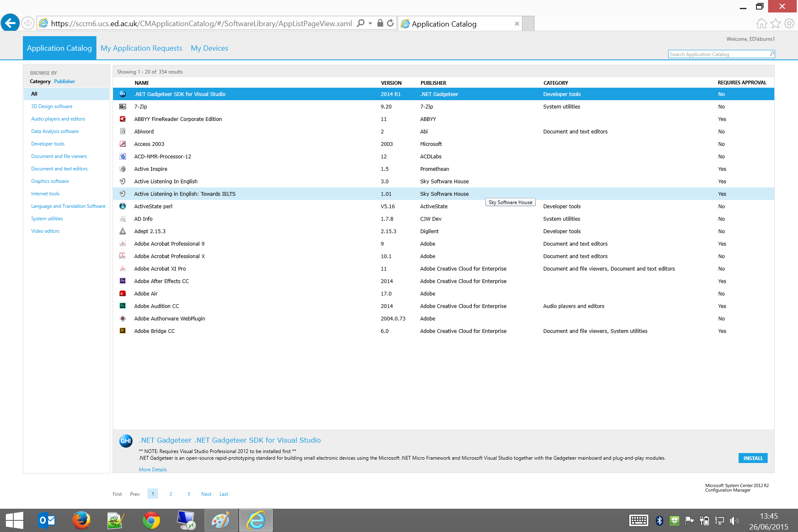Go to page 2 of results

[171, 494]
